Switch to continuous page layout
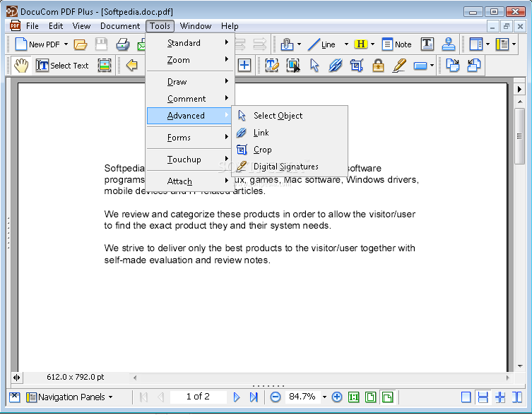Viewport: 532px width, 415px height. point(483,397)
